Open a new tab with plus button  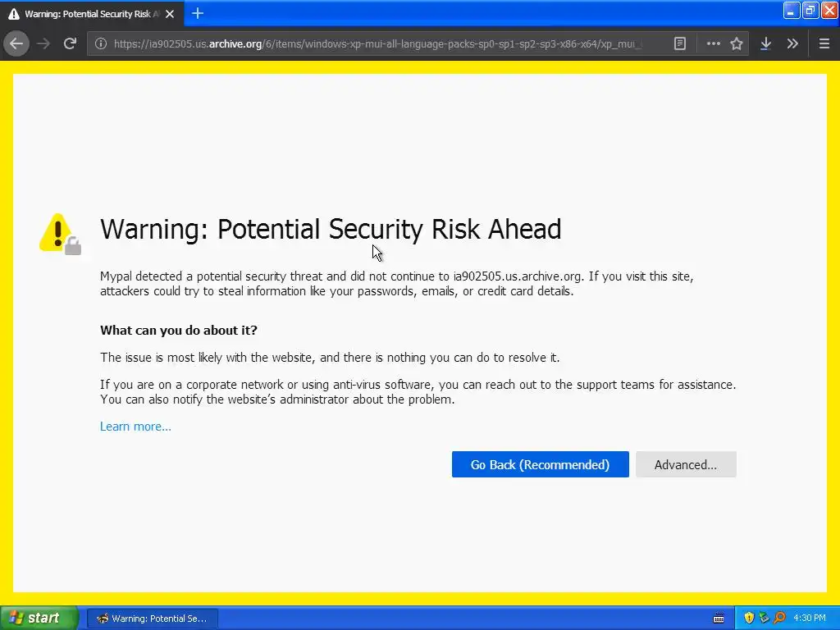pyautogui.click(x=198, y=13)
